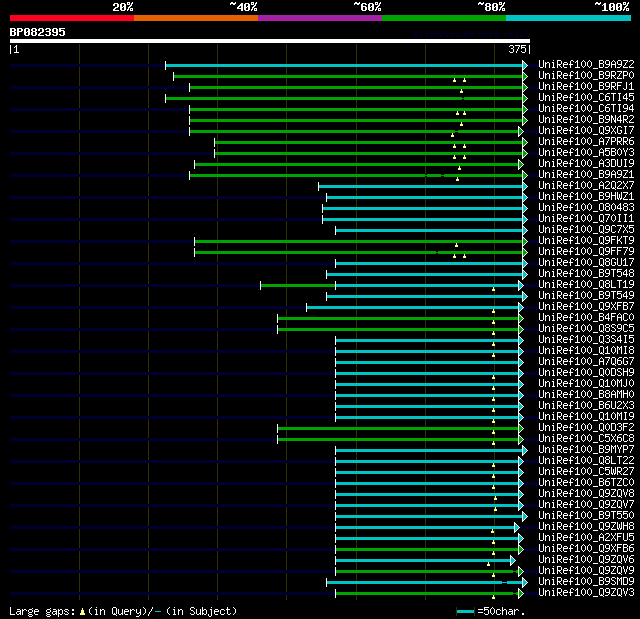Click UniRef100_A5B0Y3 label
Screen dimensions: 640x619
point(586,153)
